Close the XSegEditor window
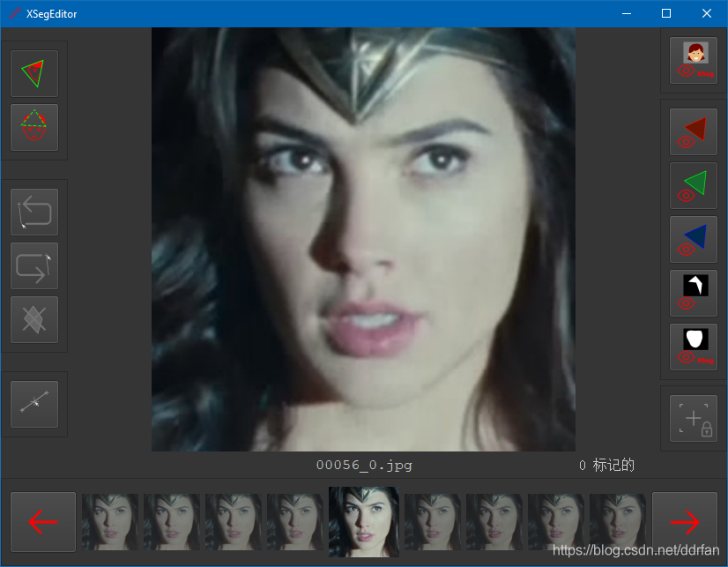The width and height of the screenshot is (728, 567). coord(707,13)
